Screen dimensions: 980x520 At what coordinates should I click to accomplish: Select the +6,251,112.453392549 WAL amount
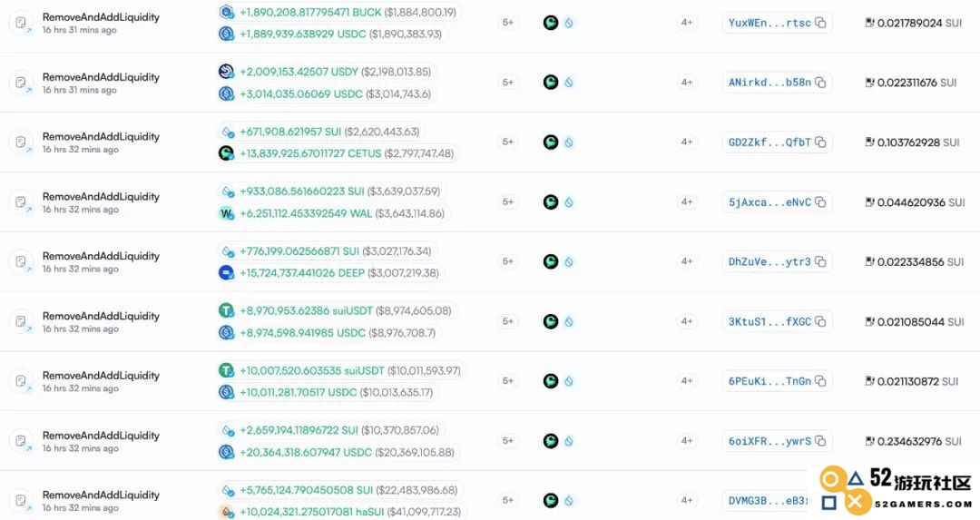[x=307, y=214]
